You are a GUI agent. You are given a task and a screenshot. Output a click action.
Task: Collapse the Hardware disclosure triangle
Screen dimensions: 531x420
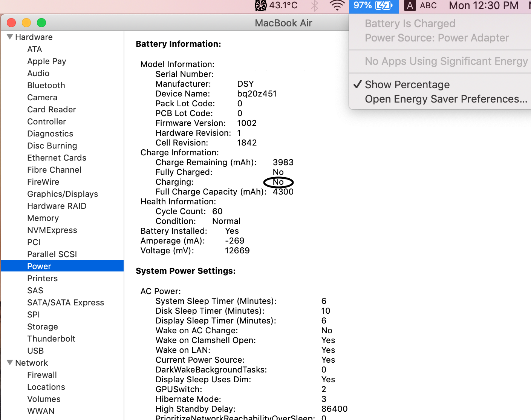click(9, 37)
